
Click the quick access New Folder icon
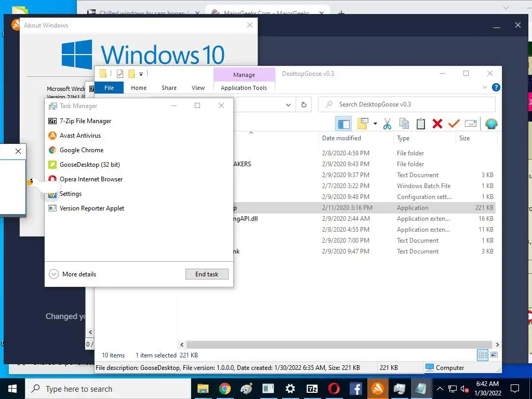point(131,74)
